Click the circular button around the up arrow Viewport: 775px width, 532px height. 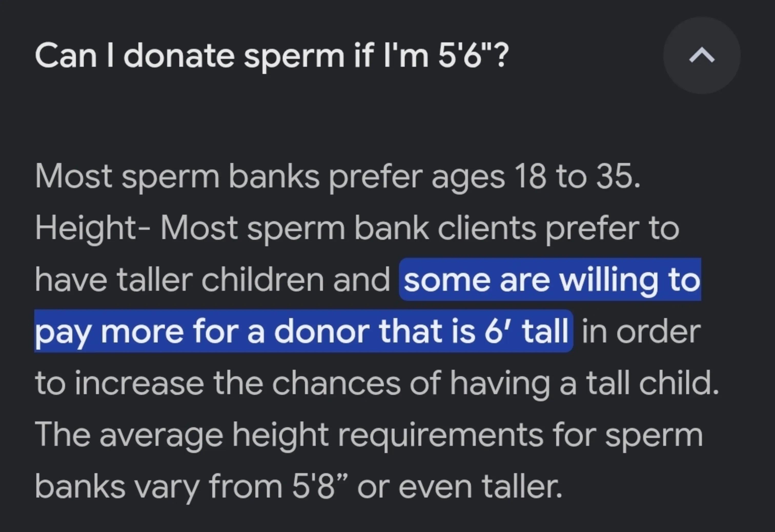coord(702,55)
